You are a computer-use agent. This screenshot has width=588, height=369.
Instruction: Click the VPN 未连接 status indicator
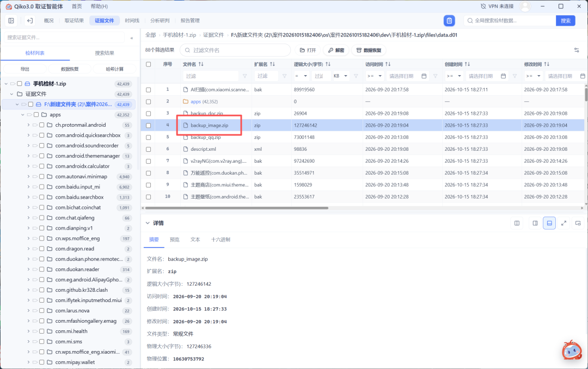[x=497, y=7]
